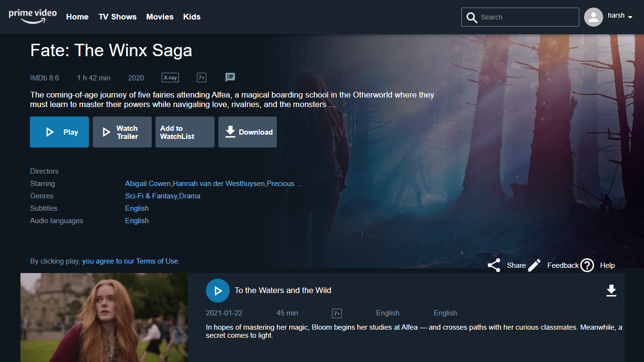Go to TV Shows section
Image resolution: width=644 pixels, height=362 pixels.
pyautogui.click(x=117, y=17)
